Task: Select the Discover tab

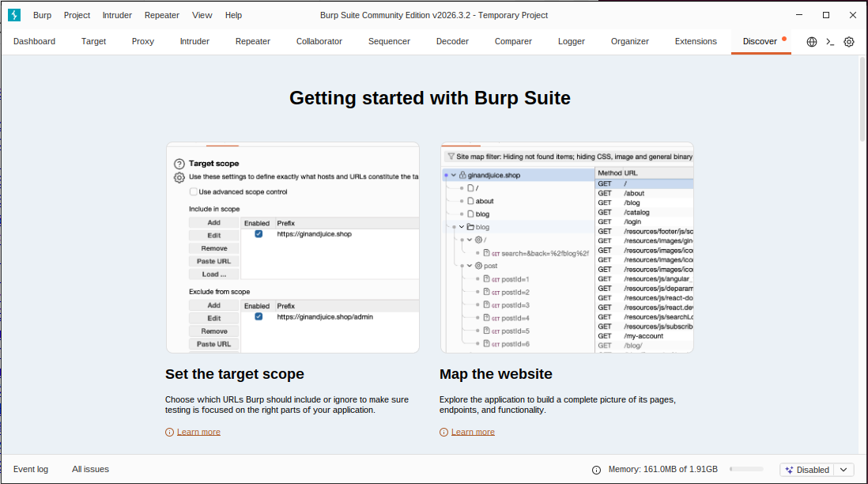Action: pyautogui.click(x=760, y=42)
